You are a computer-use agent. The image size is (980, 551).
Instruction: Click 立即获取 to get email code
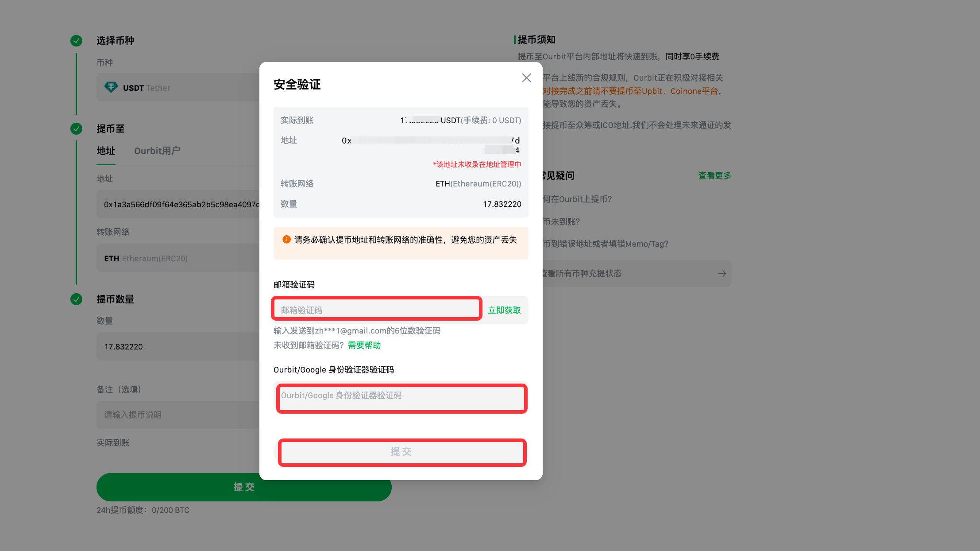point(504,310)
